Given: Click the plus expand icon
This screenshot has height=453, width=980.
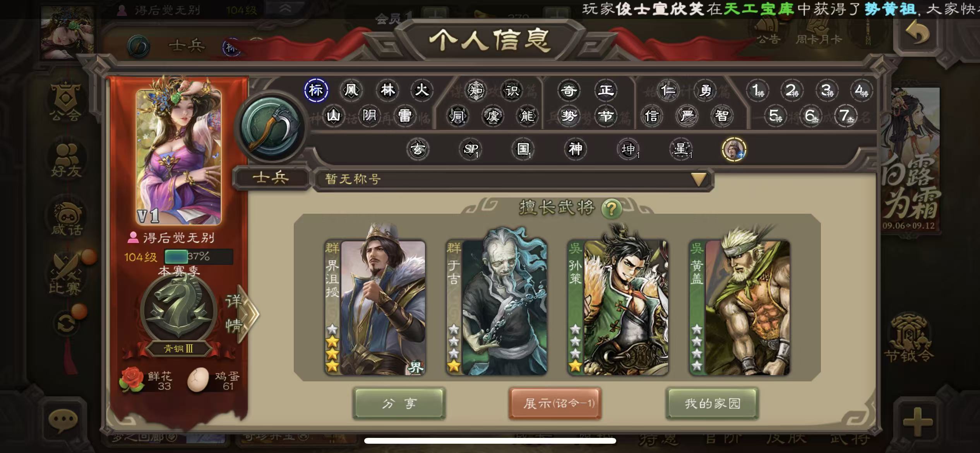Looking at the screenshot, I should pos(918,422).
